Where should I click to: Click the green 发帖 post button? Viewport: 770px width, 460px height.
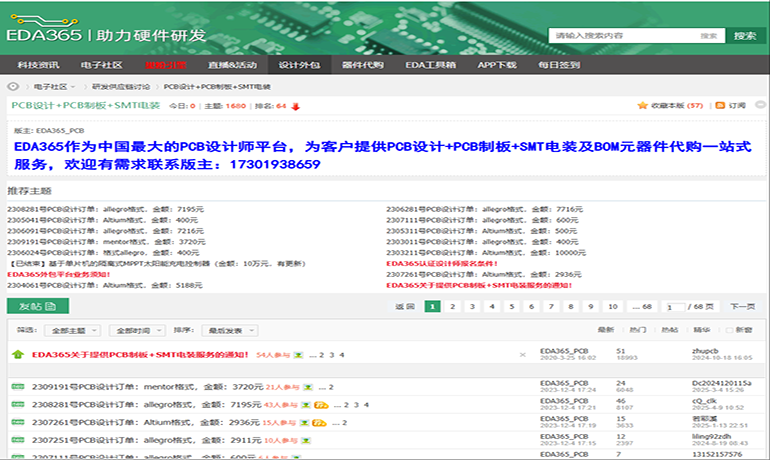pyautogui.click(x=38, y=306)
